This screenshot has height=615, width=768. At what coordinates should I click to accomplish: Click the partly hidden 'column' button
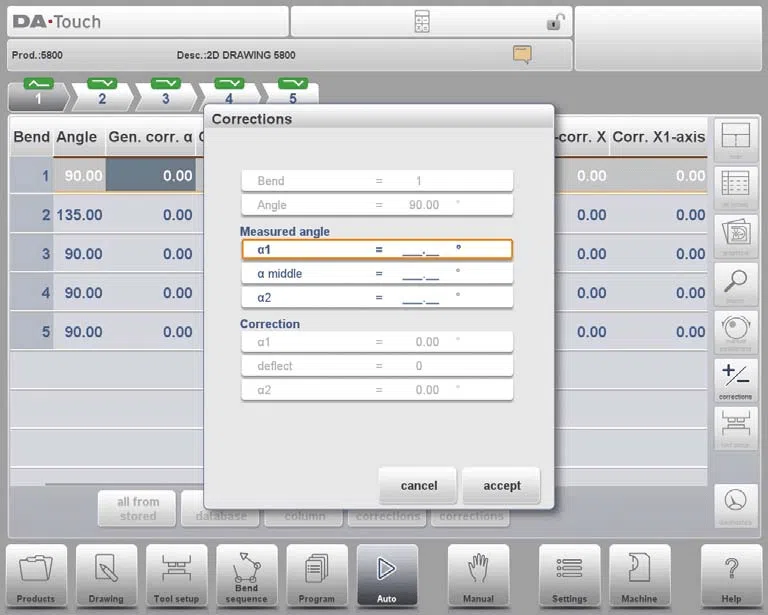(304, 517)
